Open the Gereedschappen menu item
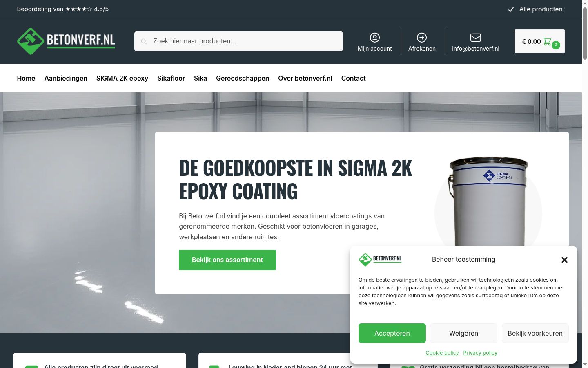Screen dimensions: 588x368 click(243, 78)
